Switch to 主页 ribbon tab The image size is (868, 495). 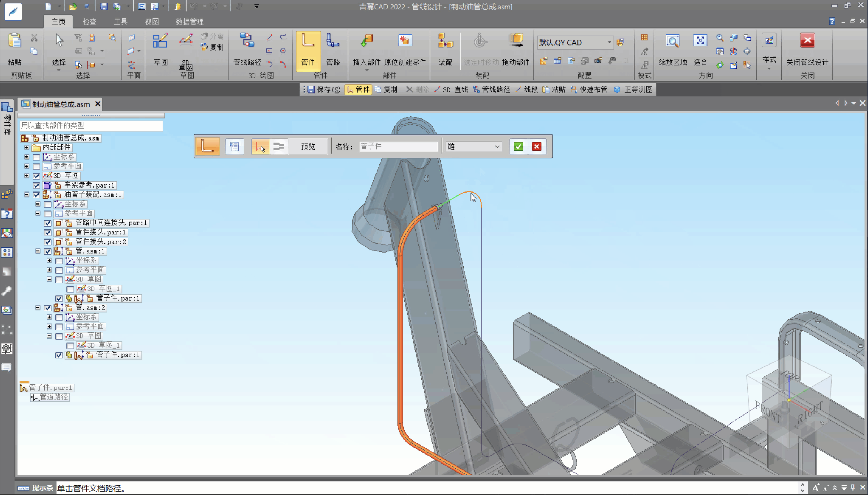[59, 22]
